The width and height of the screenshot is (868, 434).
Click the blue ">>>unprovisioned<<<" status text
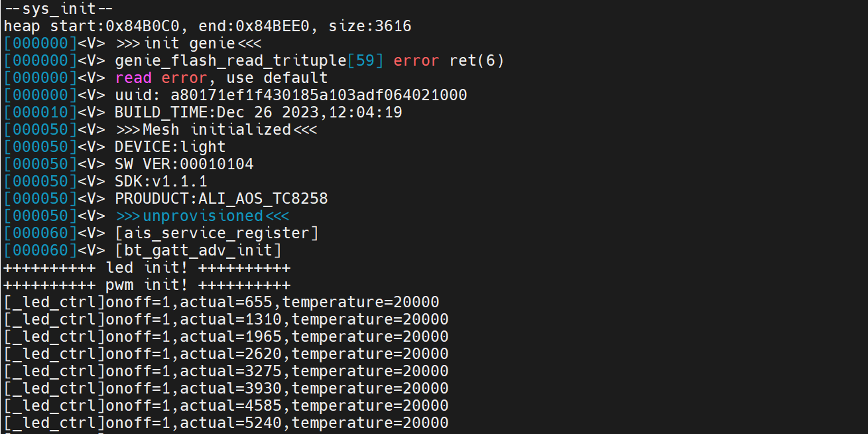coord(202,216)
